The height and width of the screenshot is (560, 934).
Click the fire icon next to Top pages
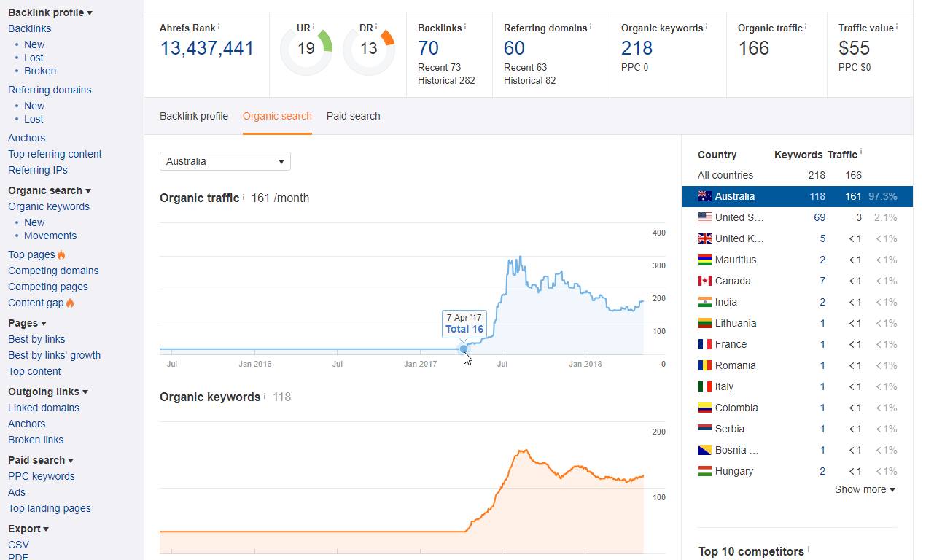tap(61, 255)
